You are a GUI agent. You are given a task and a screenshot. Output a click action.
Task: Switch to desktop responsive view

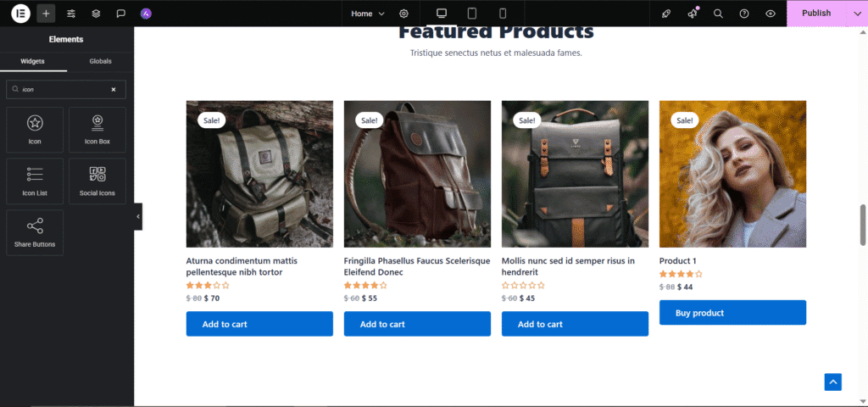441,14
